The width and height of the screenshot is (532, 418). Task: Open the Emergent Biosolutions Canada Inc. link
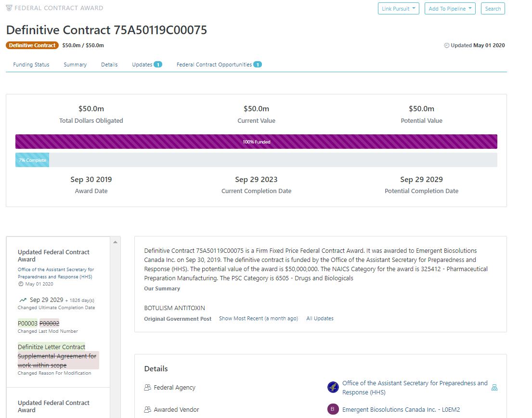click(x=401, y=410)
